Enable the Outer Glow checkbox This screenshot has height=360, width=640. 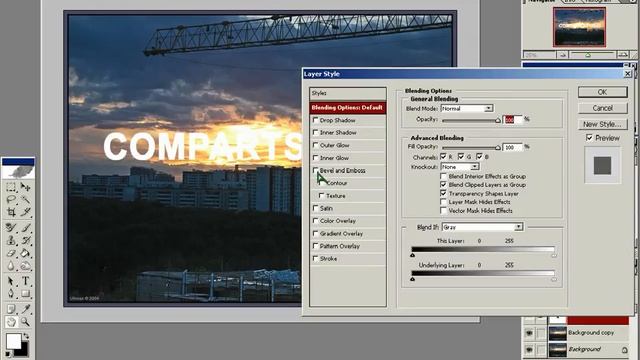tap(316, 145)
